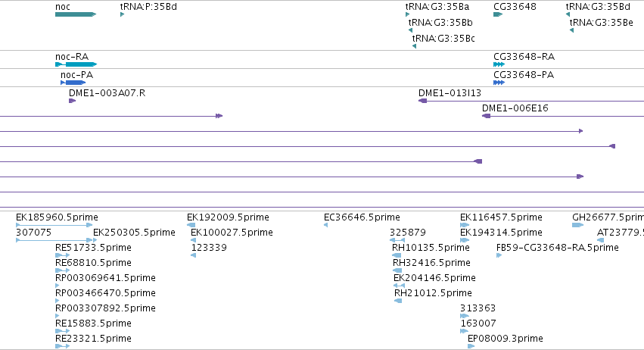Open the AT23779 EST label
Image resolution: width=644 pixels, height=350 pixels.
(621, 233)
